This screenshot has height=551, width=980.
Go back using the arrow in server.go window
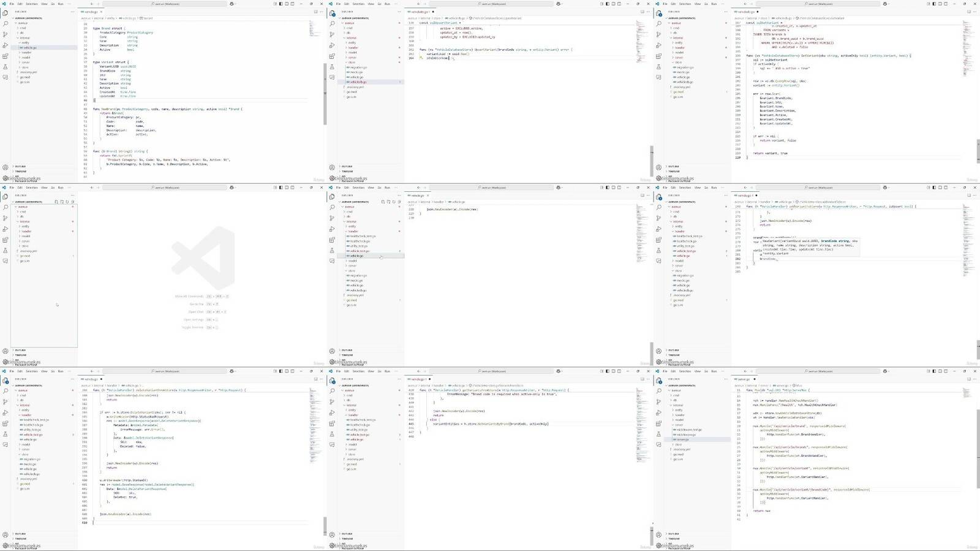pyautogui.click(x=745, y=371)
